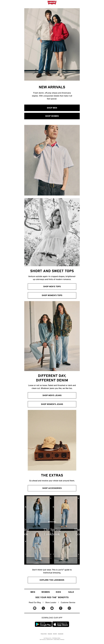The width and height of the screenshot is (104, 644).
Task: Open the WOMEN footer menu item
Action: pyautogui.click(x=46, y=592)
